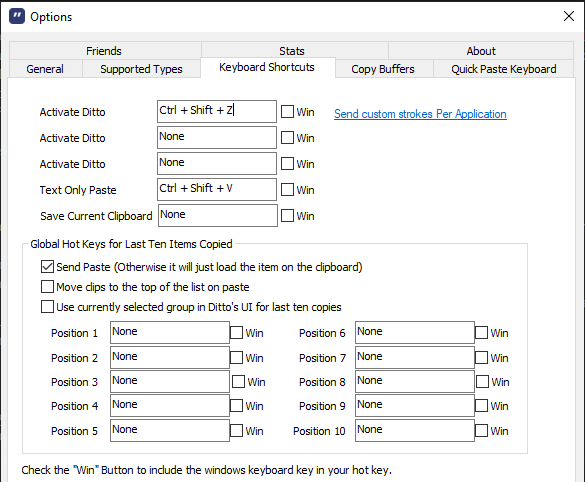
Task: Click the Ditto app icon in title bar
Action: pos(17,16)
